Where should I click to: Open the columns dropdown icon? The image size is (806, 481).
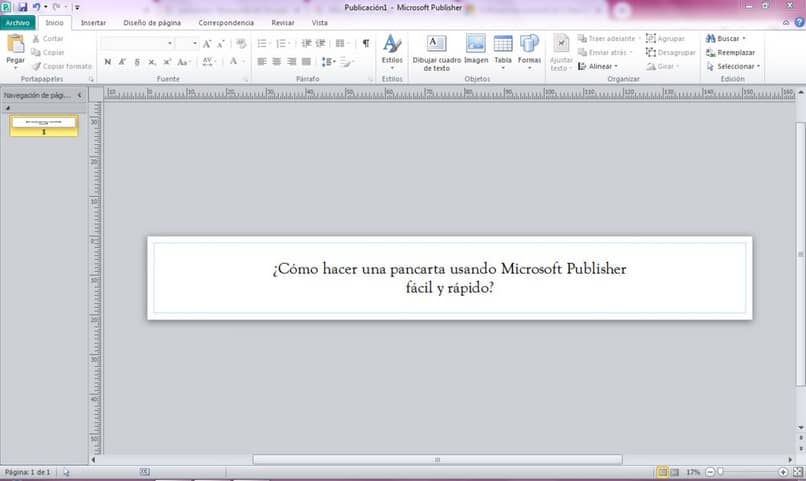[342, 44]
